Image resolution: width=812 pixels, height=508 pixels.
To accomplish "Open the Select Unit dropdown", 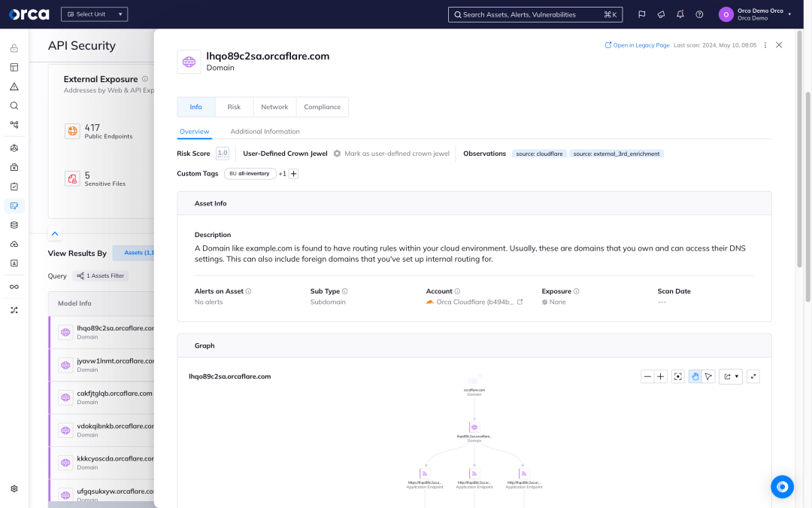I will [94, 14].
